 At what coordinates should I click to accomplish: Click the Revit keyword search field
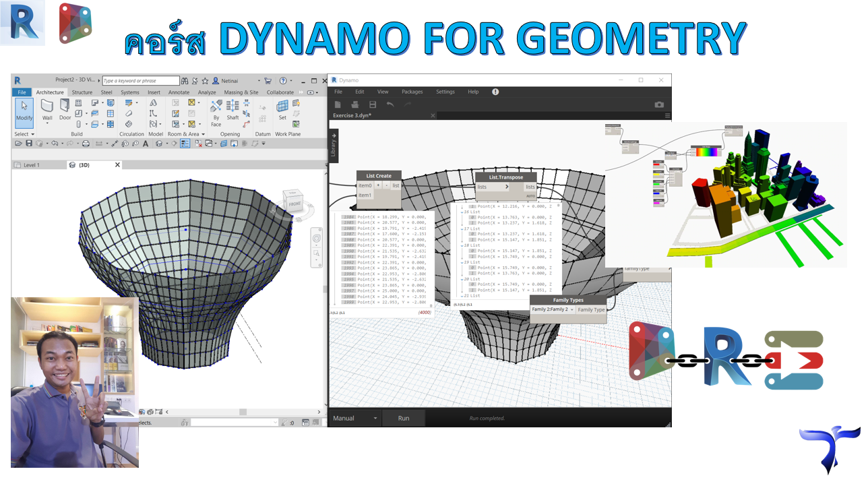point(140,81)
